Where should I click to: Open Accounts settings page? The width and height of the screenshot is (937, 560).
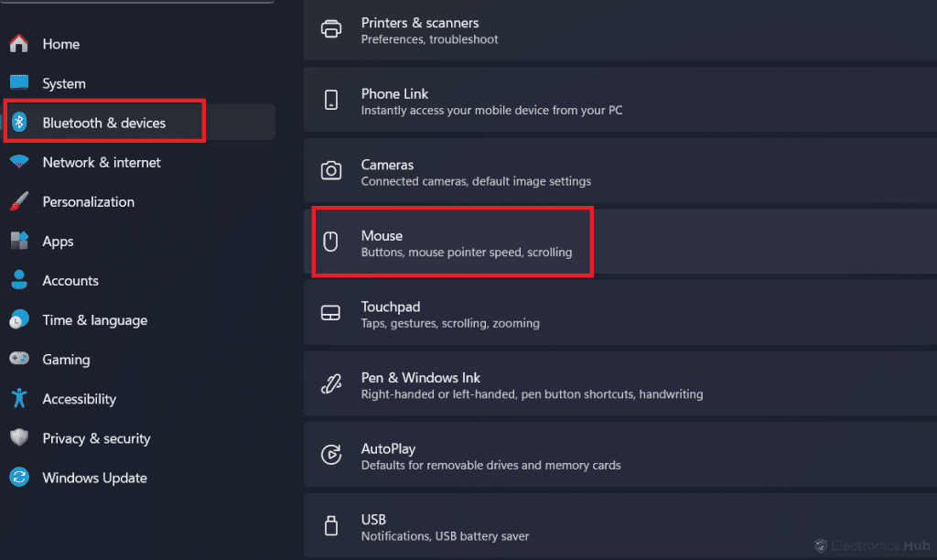pyautogui.click(x=70, y=281)
